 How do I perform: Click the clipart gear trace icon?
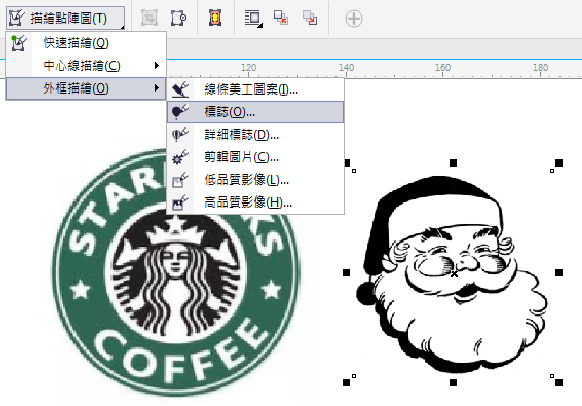[180, 157]
